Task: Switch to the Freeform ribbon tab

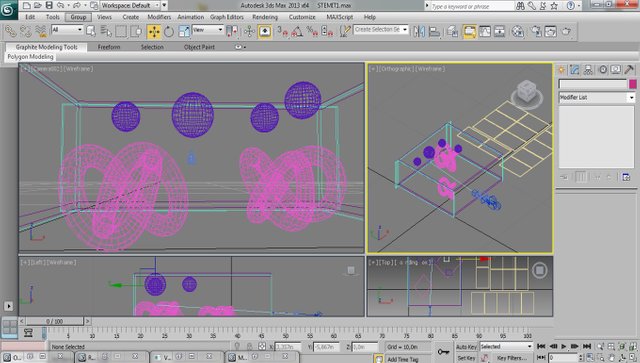Action: 109,47
